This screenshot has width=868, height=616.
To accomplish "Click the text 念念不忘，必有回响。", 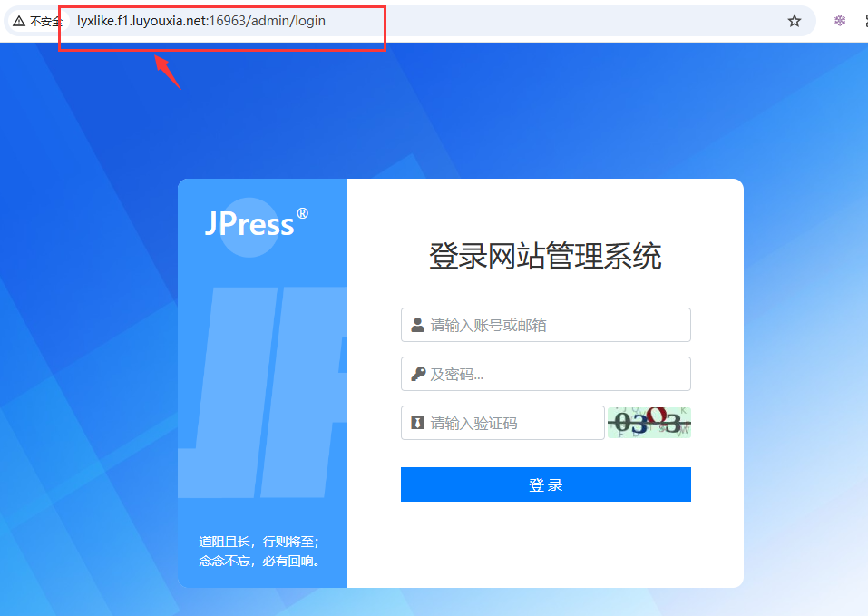I will [x=259, y=562].
